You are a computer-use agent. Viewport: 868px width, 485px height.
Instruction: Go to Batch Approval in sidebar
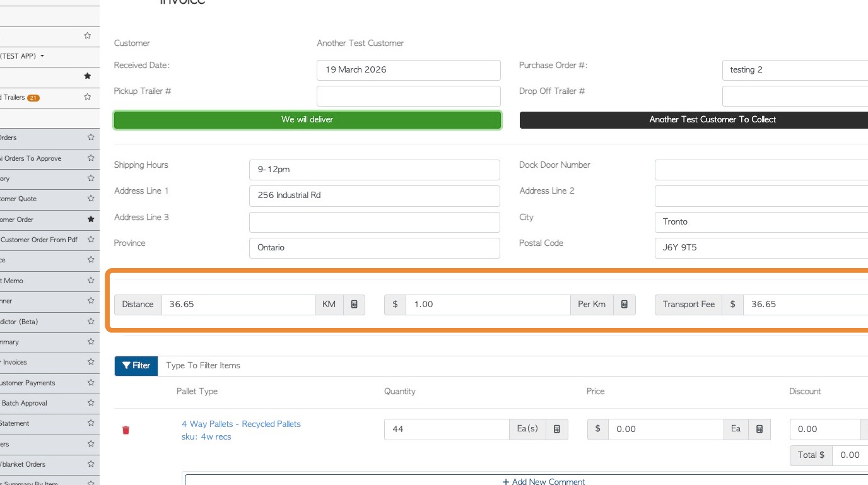[25, 403]
